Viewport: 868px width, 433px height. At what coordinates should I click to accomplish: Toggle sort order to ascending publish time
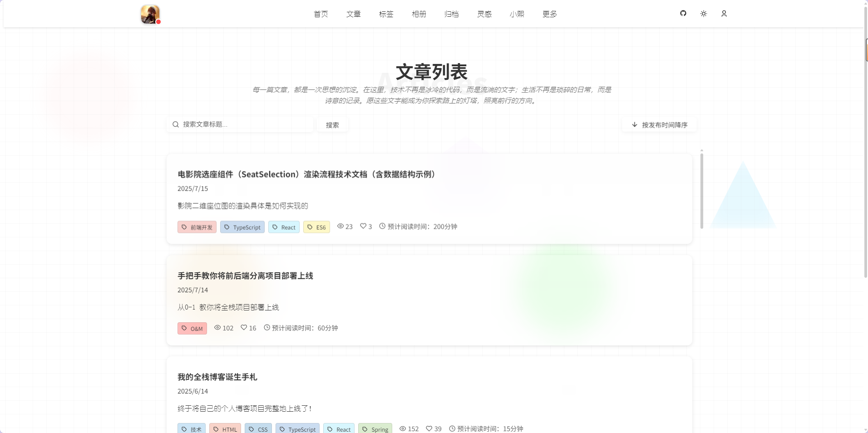[x=659, y=125]
